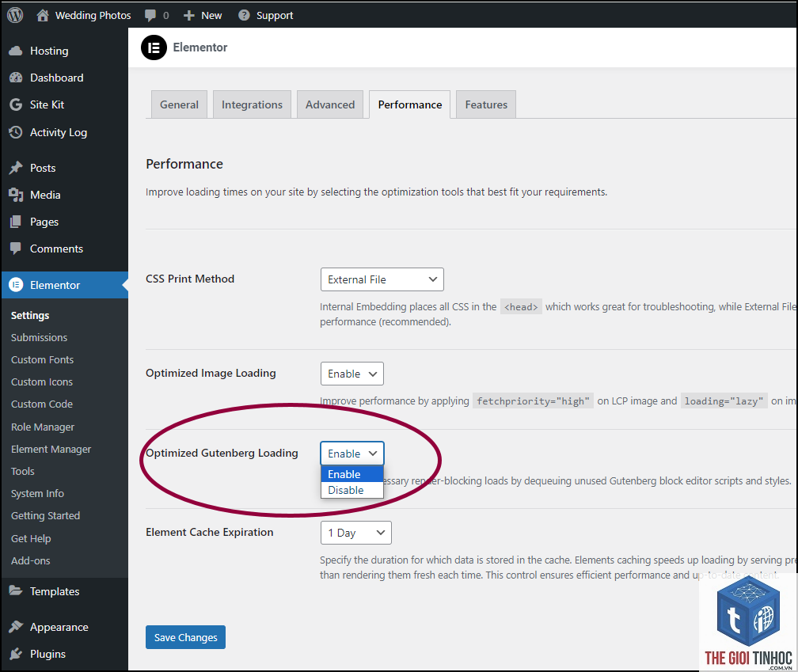Switch to the General tab

point(179,104)
